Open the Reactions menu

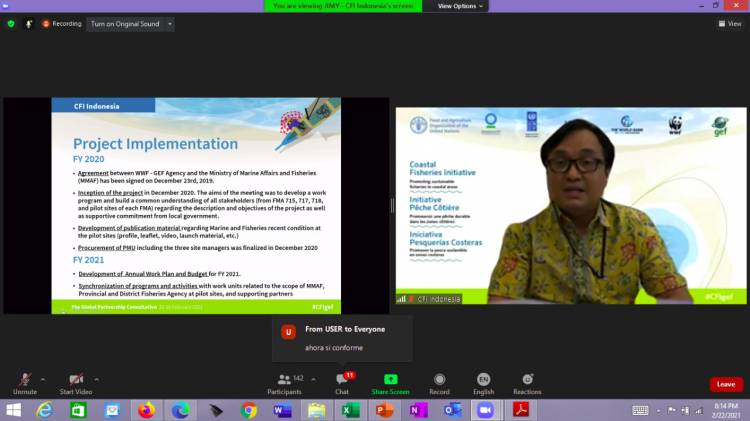click(x=527, y=380)
